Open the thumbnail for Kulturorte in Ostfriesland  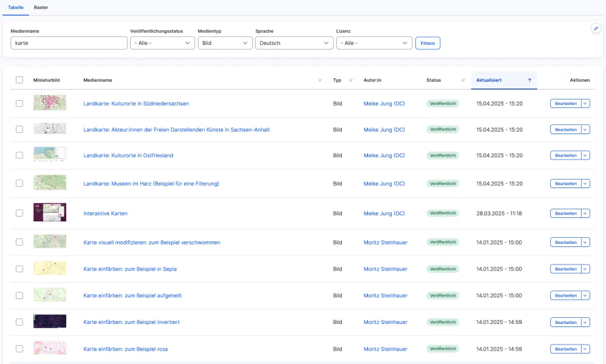50,154
